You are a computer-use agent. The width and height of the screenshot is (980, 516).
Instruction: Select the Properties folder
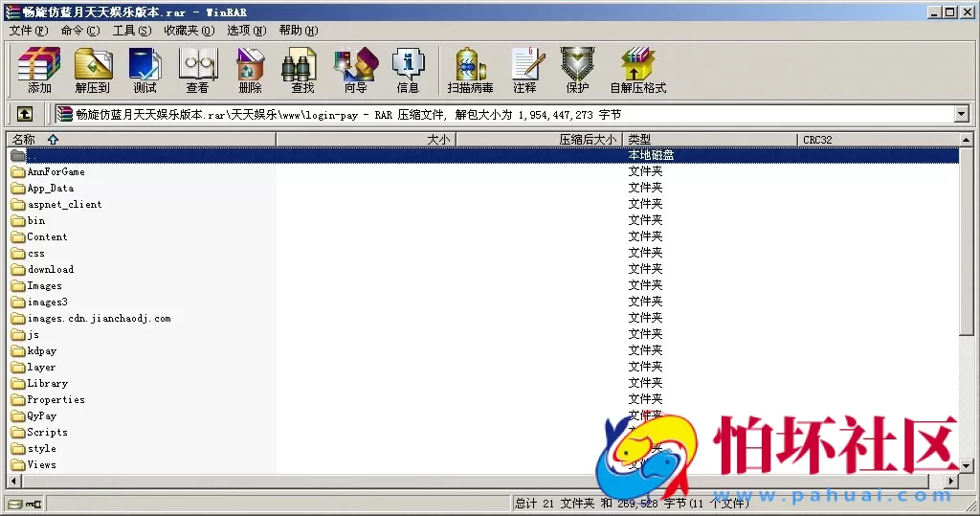click(48, 399)
